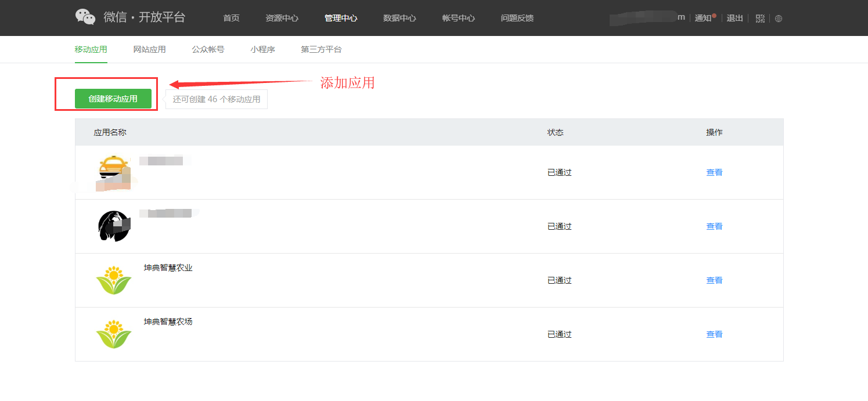
Task: Switch to the 小程序 tab
Action: click(x=262, y=49)
